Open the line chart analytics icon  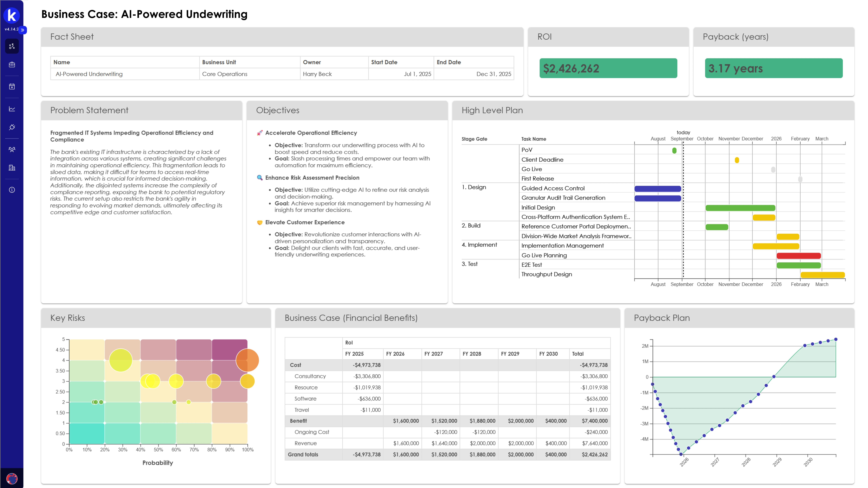(12, 109)
